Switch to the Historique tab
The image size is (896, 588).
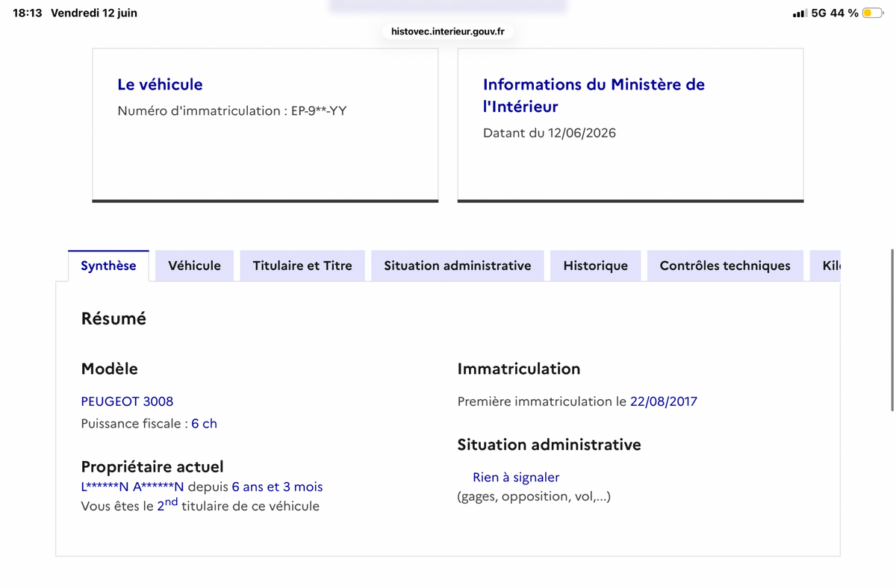point(595,266)
